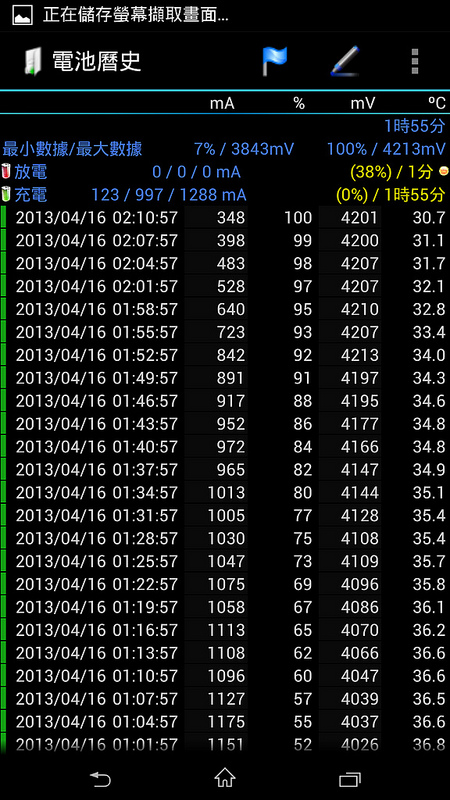This screenshot has width=450, height=800.
Task: Tap the red 放電 battery icon
Action: [6, 171]
